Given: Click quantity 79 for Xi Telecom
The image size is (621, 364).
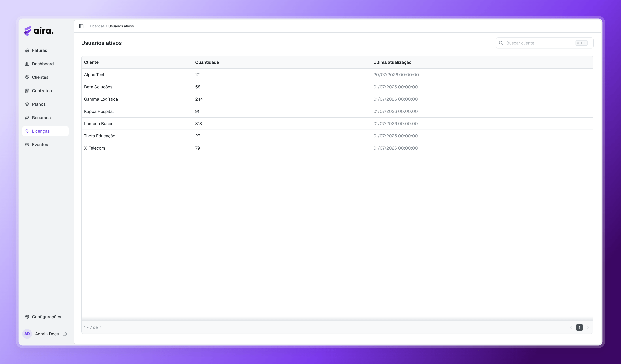Looking at the screenshot, I should [x=198, y=148].
